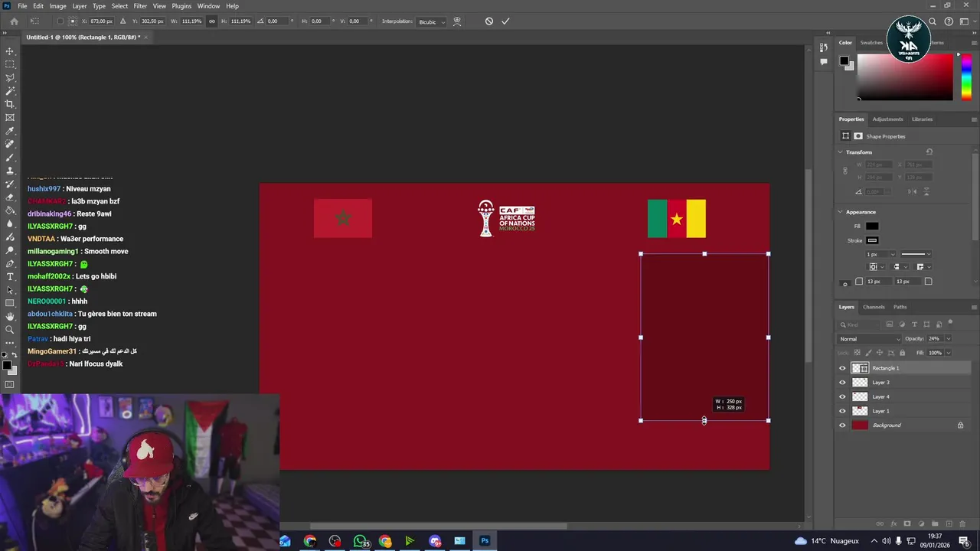Hide the Layer 4 layer
The width and height of the screenshot is (980, 551).
click(842, 396)
